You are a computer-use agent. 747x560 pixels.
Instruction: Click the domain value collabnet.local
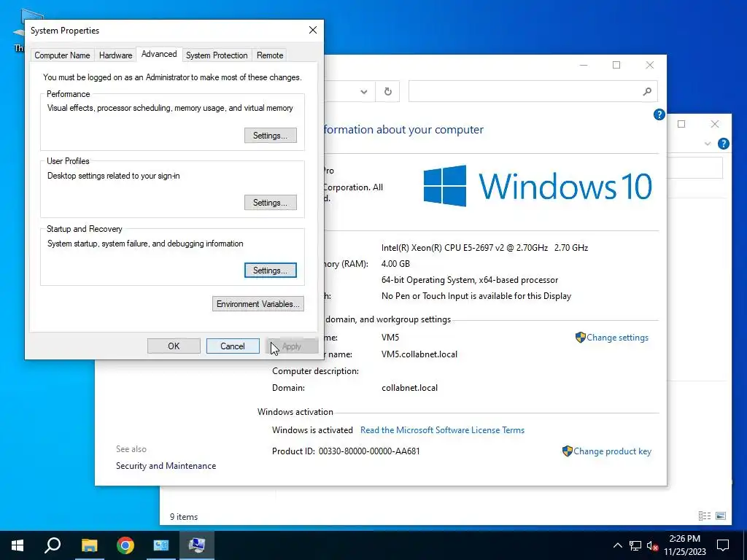(x=409, y=388)
